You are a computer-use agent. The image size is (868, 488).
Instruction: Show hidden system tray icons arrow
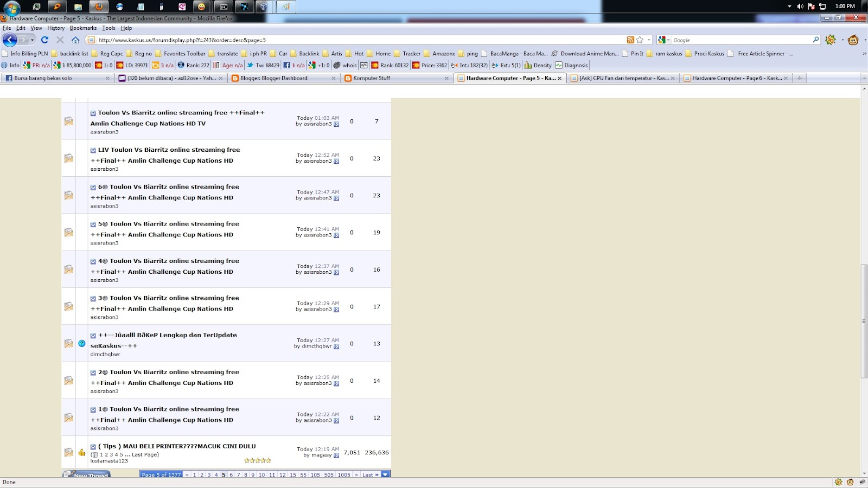point(789,7)
